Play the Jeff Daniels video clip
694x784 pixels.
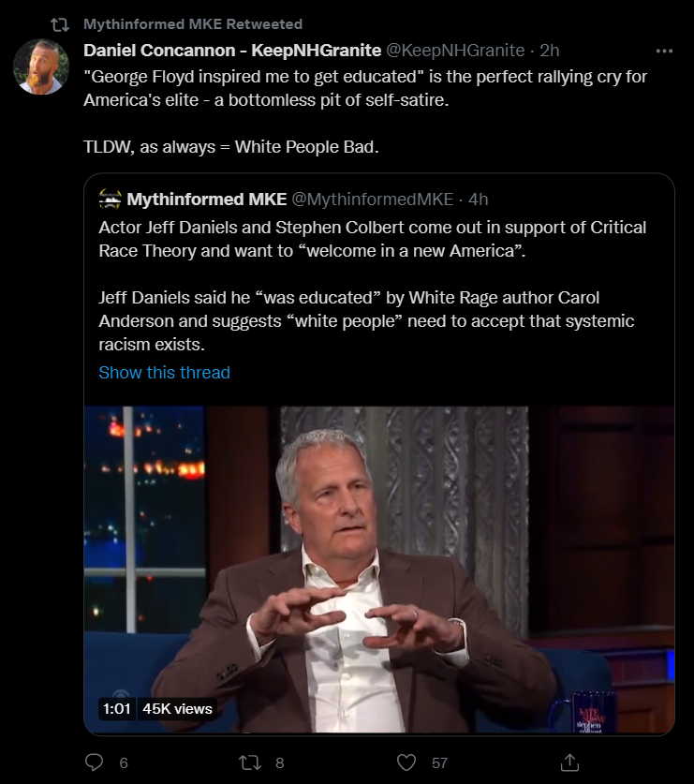(x=379, y=570)
